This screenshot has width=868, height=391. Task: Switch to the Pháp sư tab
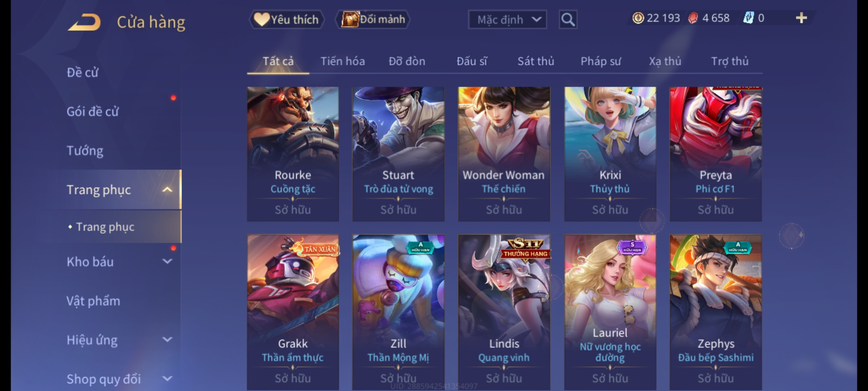pos(600,61)
